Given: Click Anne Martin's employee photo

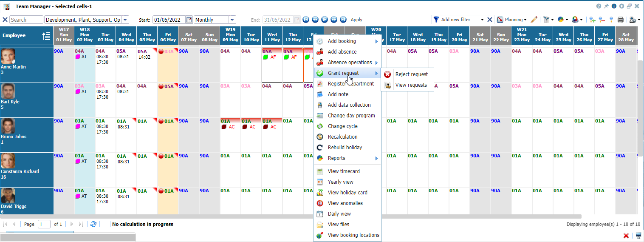Looking at the screenshot, I should 8,56.
